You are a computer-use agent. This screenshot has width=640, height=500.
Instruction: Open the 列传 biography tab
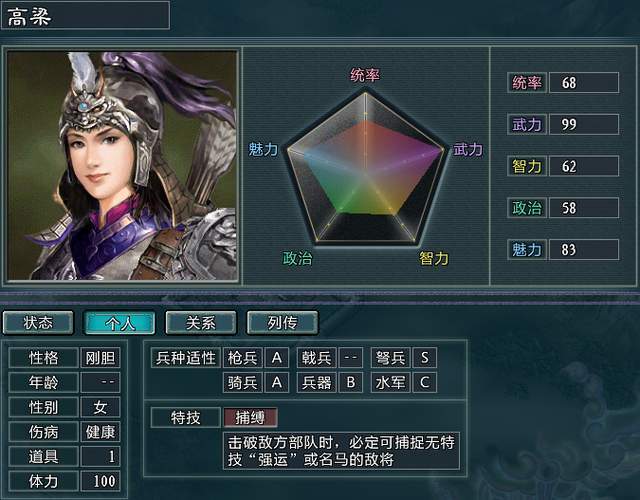282,322
